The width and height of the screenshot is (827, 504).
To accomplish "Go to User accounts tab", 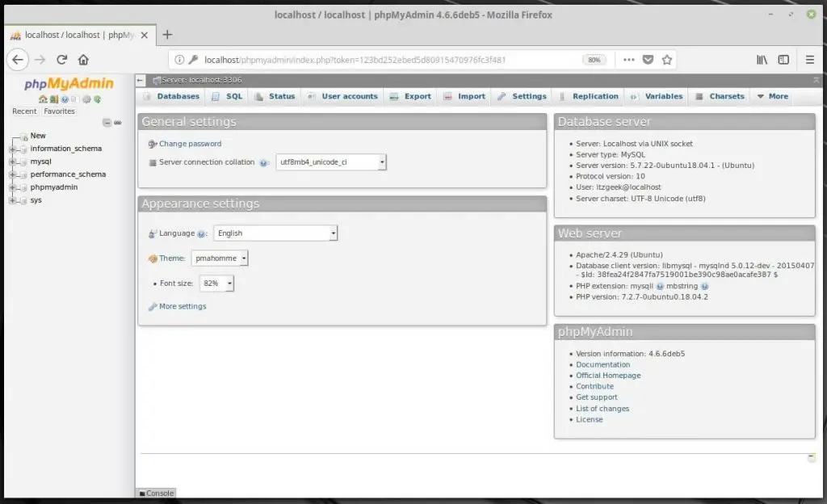I will coord(342,96).
